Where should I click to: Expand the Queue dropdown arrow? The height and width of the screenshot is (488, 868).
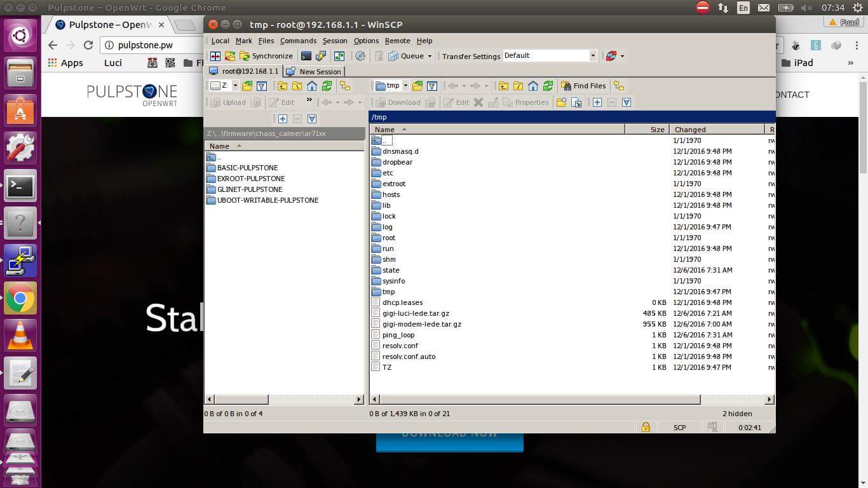(x=430, y=56)
